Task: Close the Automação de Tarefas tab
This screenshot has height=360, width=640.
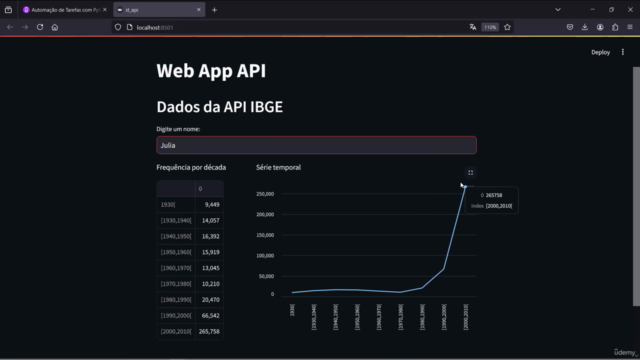Action: click(x=104, y=10)
